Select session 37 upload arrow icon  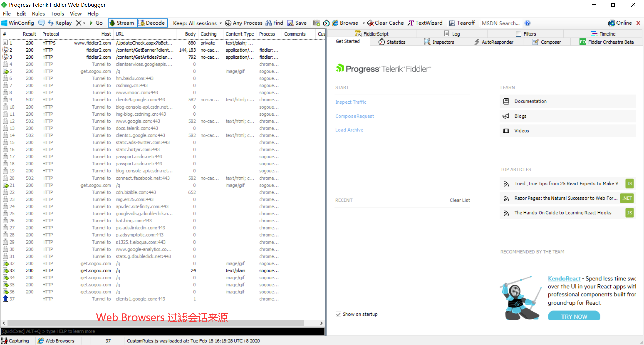5,299
